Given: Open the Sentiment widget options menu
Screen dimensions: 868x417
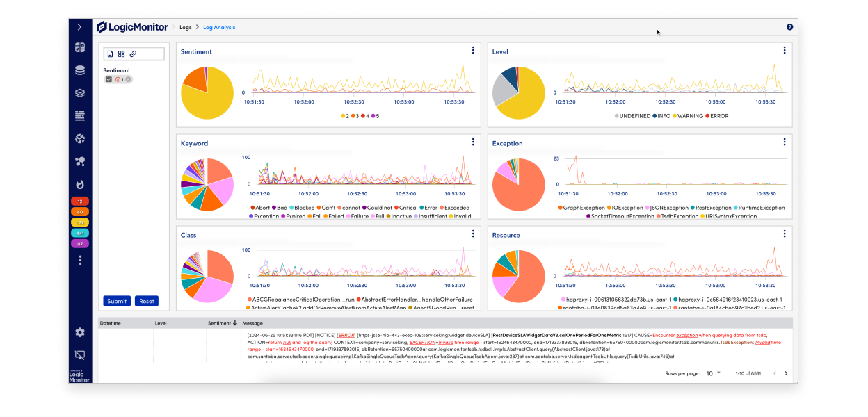Looking at the screenshot, I should (x=473, y=51).
